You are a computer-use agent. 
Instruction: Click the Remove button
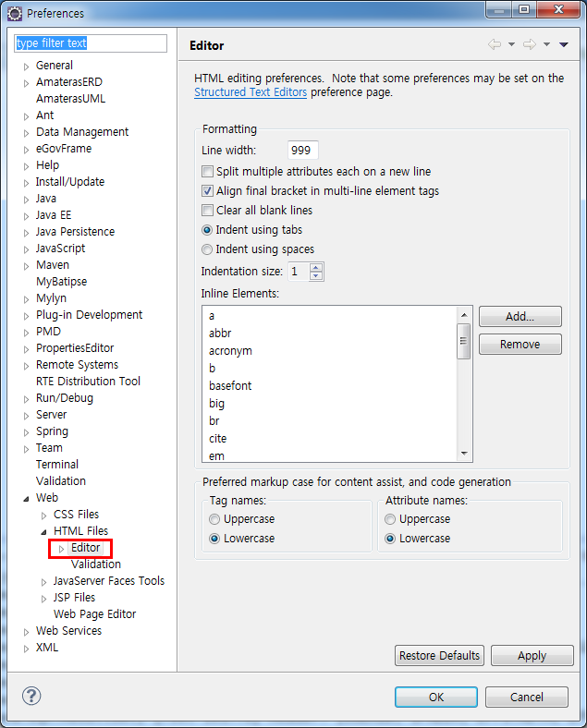coord(520,344)
